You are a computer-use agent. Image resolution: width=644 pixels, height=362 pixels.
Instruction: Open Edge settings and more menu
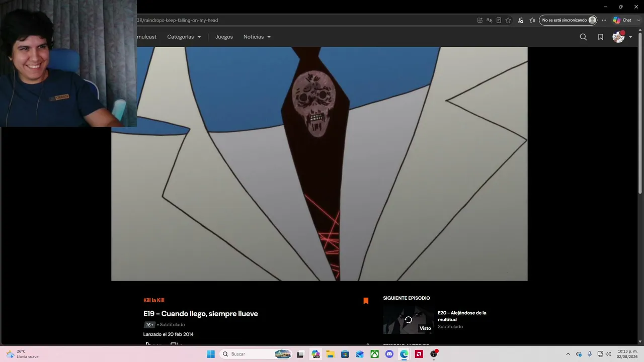[x=604, y=20]
